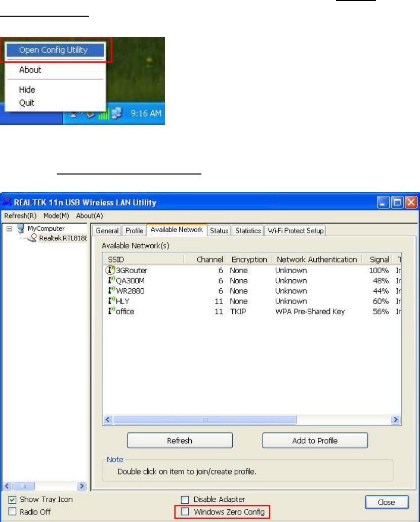
Task: Select the 3GRouter network row
Action: pos(253,270)
